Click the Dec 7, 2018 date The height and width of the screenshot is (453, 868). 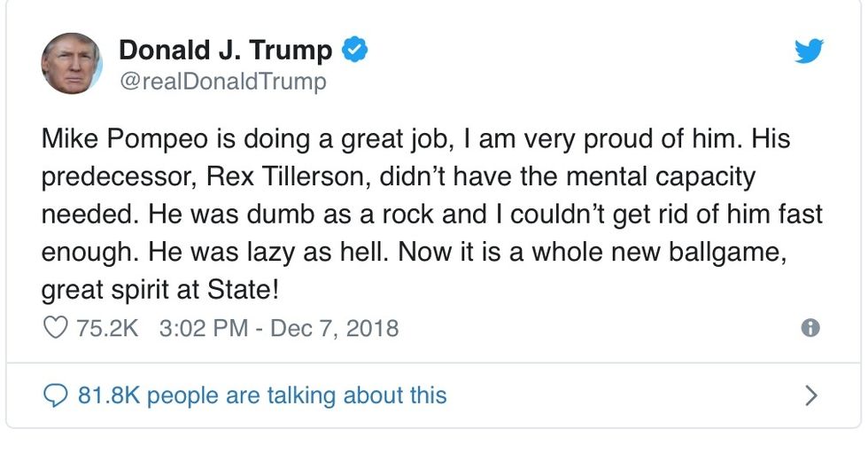pos(334,328)
